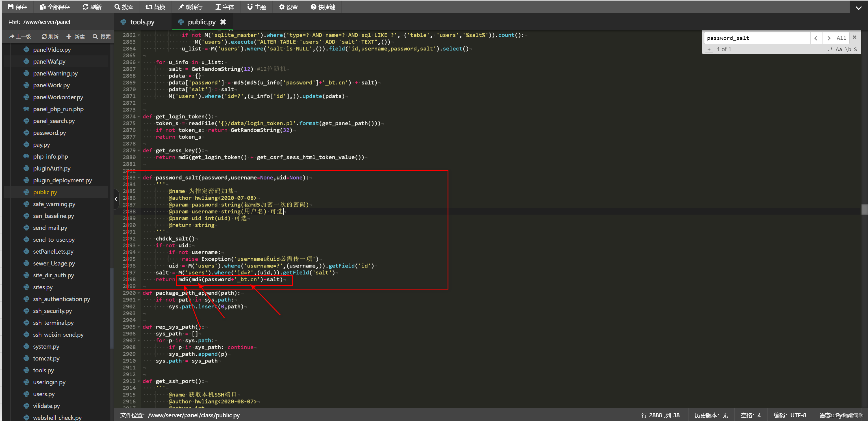Click the Save (保存) toolbar icon
The image size is (868, 421).
[18, 7]
